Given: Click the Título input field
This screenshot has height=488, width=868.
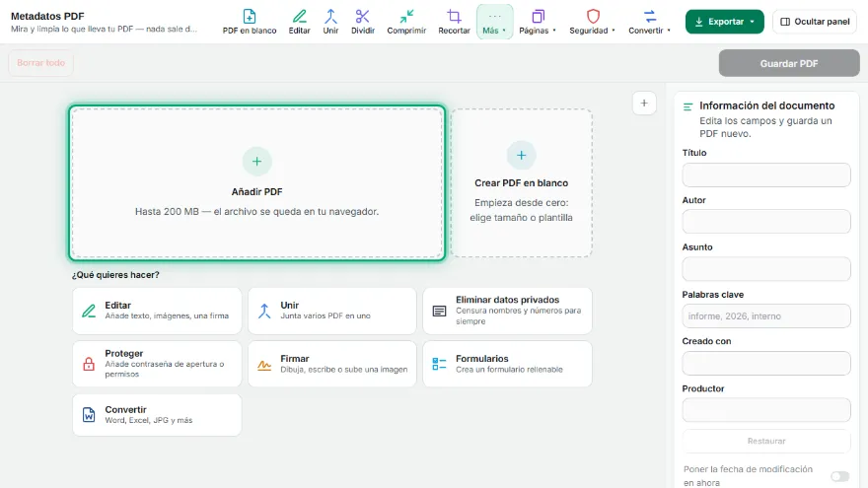Looking at the screenshot, I should [766, 174].
